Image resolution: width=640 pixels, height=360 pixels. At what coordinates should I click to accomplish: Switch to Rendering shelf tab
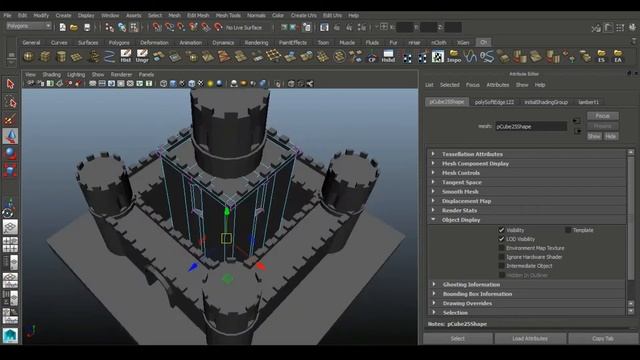(x=256, y=42)
